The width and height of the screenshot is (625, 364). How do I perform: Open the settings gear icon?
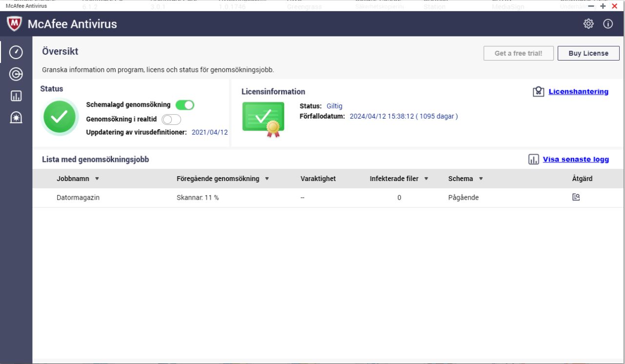pyautogui.click(x=588, y=24)
